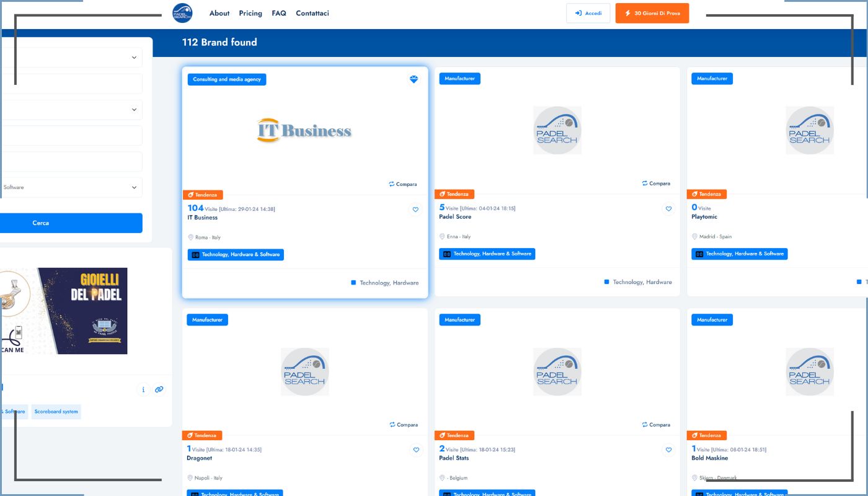Click the fourth filter input field

pos(71,136)
